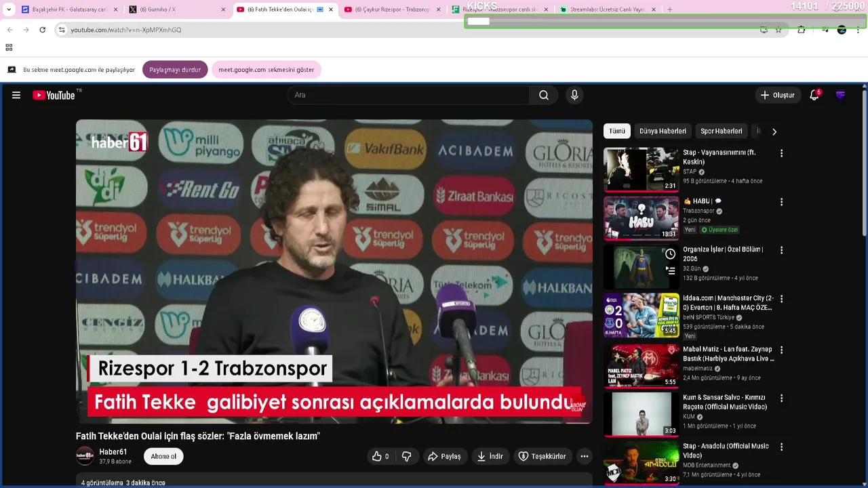The image size is (868, 488).
Task: Open the notifications bell
Action: click(x=814, y=96)
